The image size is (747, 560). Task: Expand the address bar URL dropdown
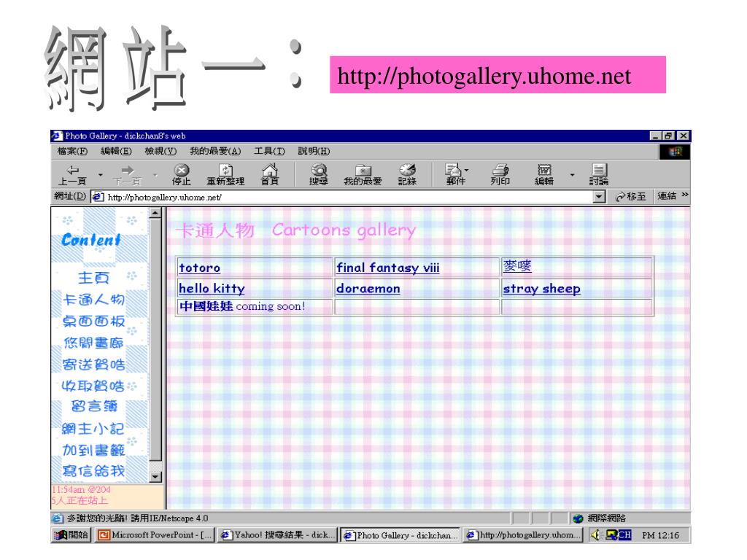pos(600,197)
